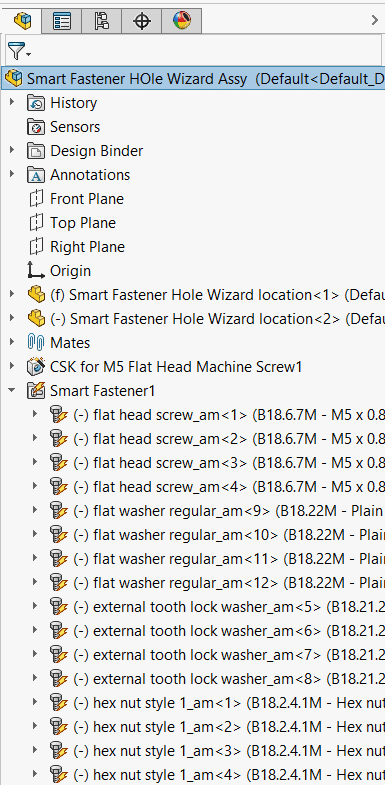Image resolution: width=385 pixels, height=785 pixels.
Task: Click the flat head screw_am<2> icon
Action: pos(59,439)
